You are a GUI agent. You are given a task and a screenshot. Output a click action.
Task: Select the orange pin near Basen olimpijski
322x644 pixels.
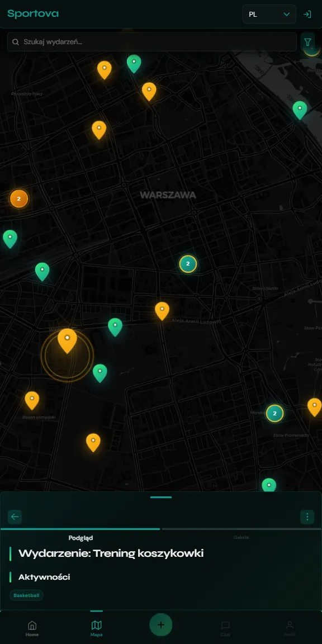point(32,400)
